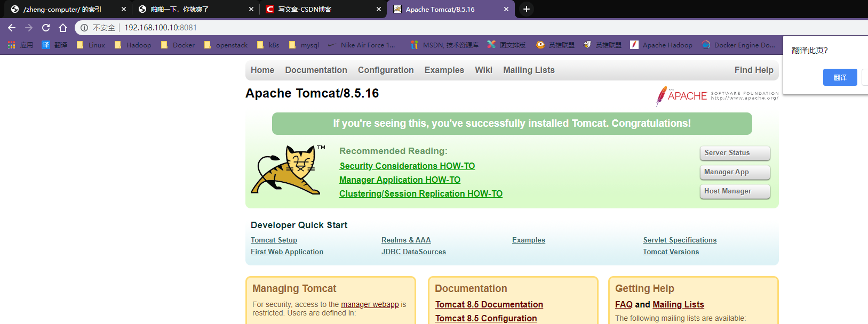Open Manager Application HOW-TO link
This screenshot has height=324, width=868.
tap(400, 180)
